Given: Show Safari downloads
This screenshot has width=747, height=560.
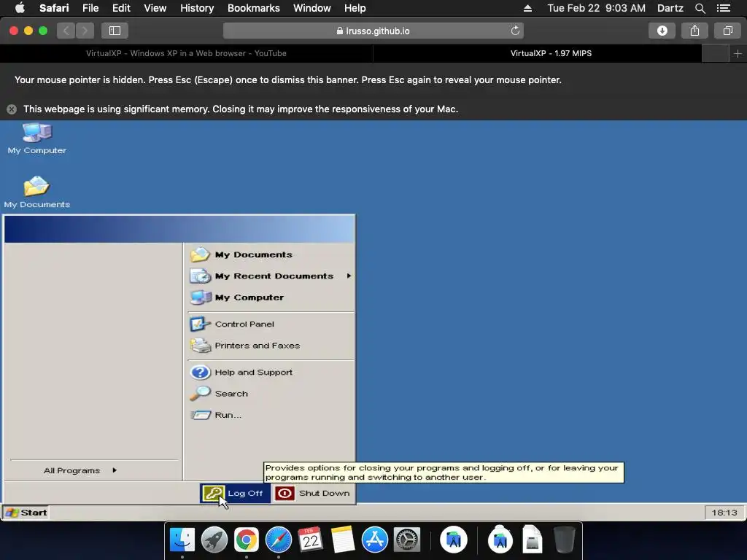Looking at the screenshot, I should (x=662, y=31).
